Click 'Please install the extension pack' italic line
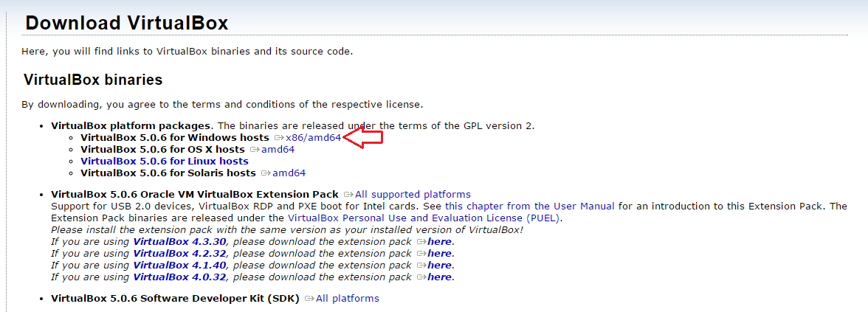The height and width of the screenshot is (312, 868). 286,229
